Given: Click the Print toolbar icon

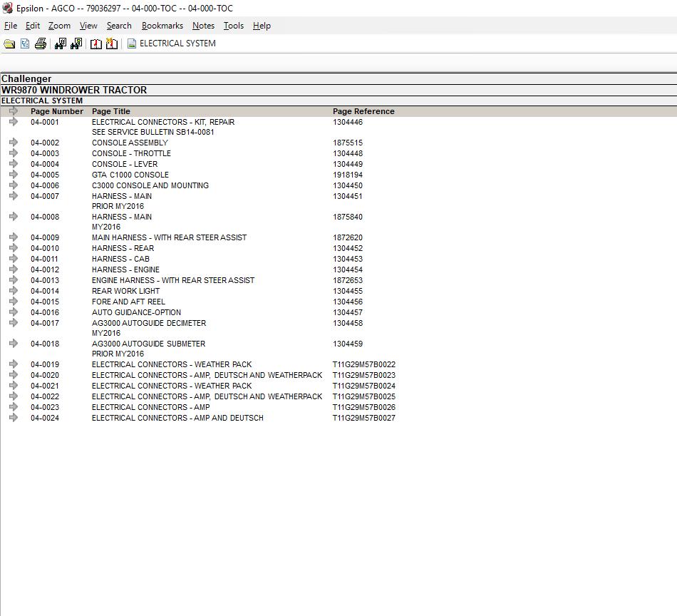Looking at the screenshot, I should point(41,43).
